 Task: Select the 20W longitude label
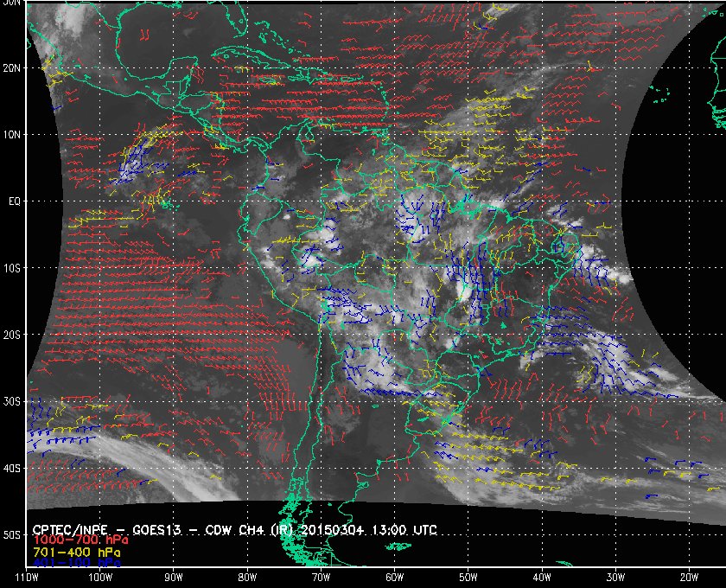click(x=689, y=578)
